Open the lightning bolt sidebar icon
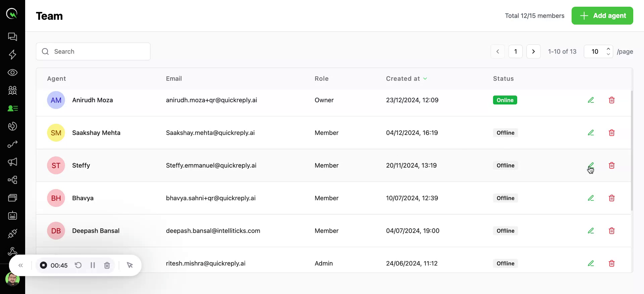Image resolution: width=644 pixels, height=294 pixels. 12,55
